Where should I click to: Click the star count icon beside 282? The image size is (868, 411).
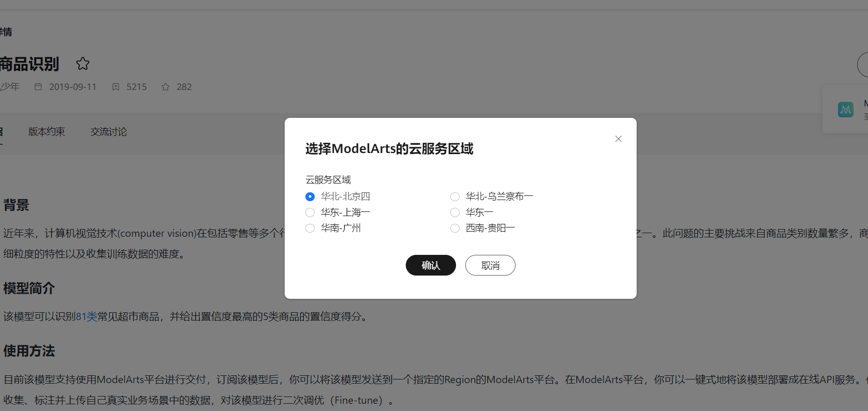[x=166, y=87]
